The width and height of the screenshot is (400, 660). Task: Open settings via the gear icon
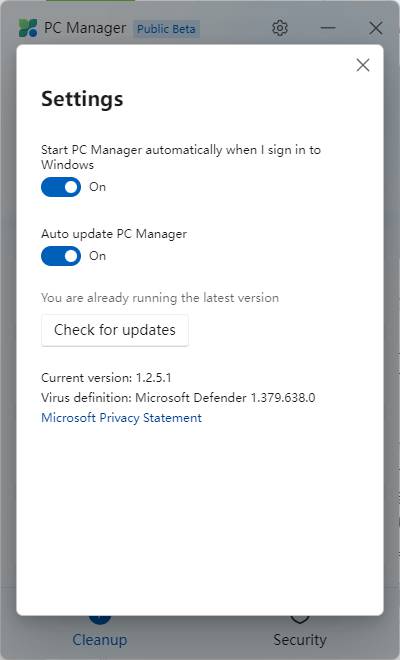coord(280,28)
